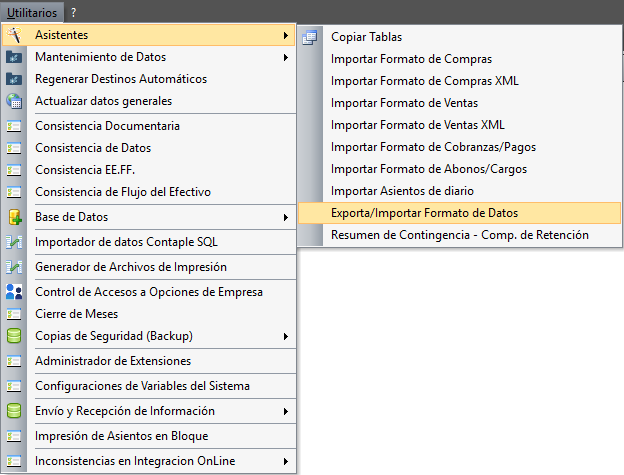Launch Importador de datos Contaple SQL

pos(149,242)
